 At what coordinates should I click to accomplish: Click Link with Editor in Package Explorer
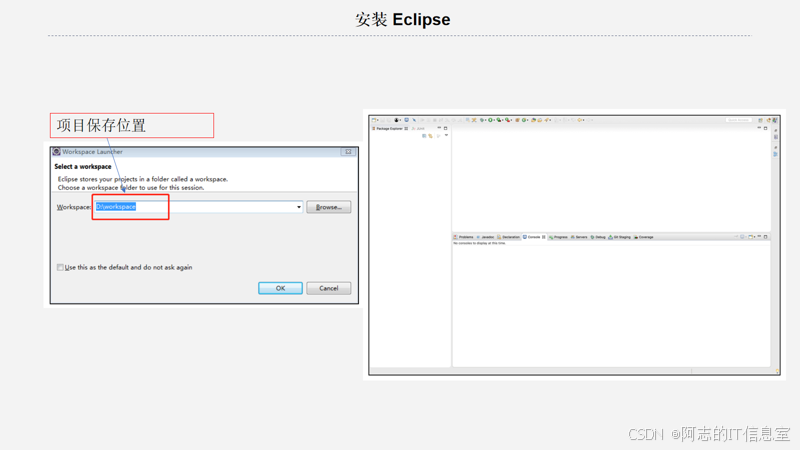[x=430, y=136]
